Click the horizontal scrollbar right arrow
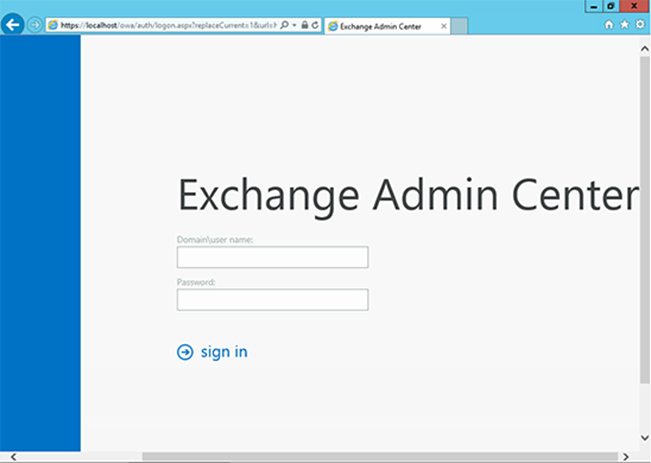The image size is (651, 463). coord(625,456)
